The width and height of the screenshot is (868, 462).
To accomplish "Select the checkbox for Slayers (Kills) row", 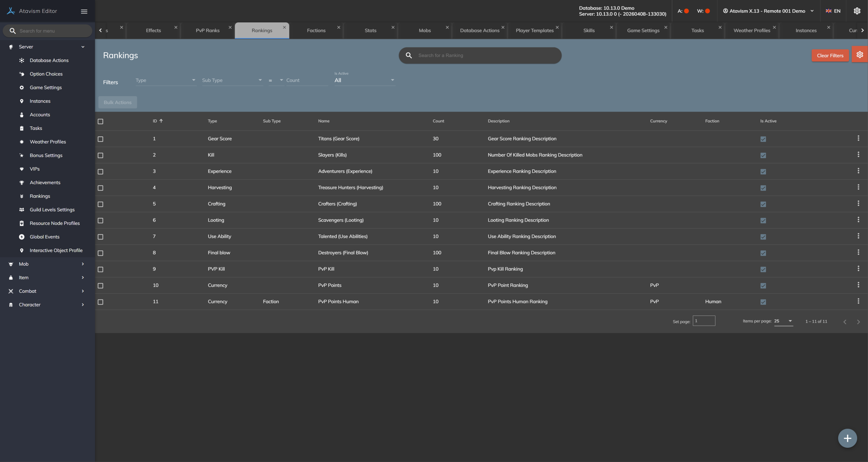I will [x=100, y=155].
